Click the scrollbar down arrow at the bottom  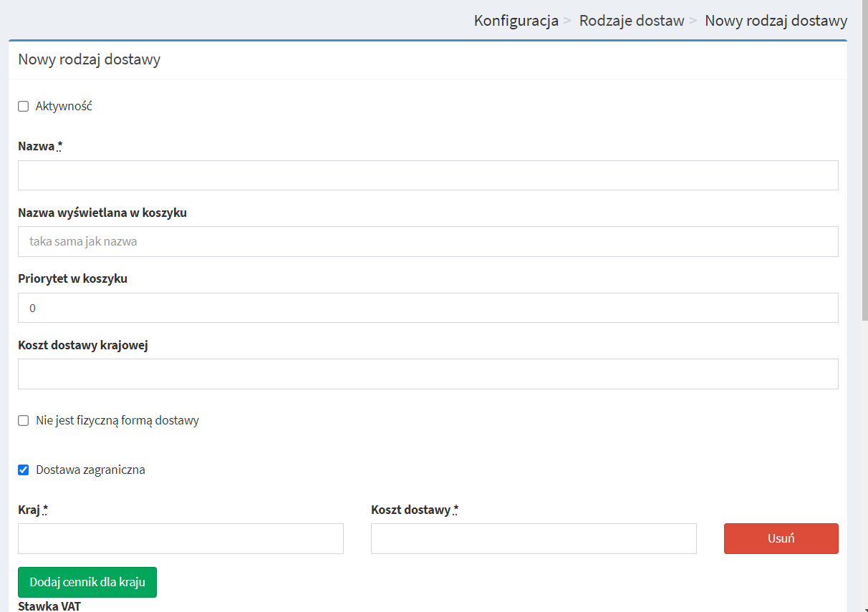pos(864,608)
